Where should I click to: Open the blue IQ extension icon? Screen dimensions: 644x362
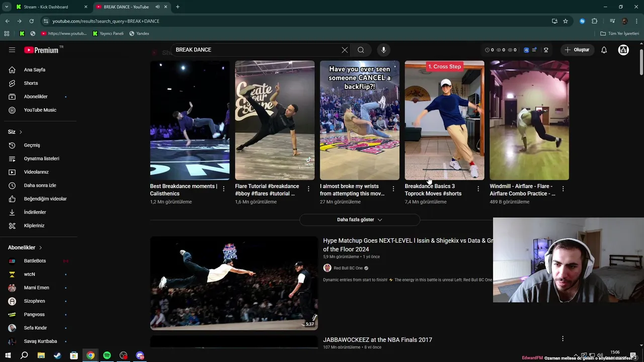point(526,50)
